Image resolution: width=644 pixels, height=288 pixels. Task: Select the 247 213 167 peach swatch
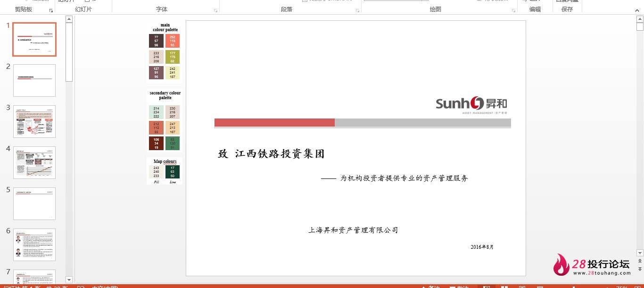tap(173, 128)
